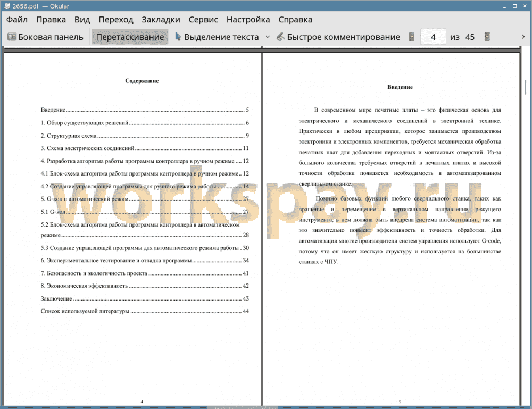Click the total pages count 45

pyautogui.click(x=470, y=37)
